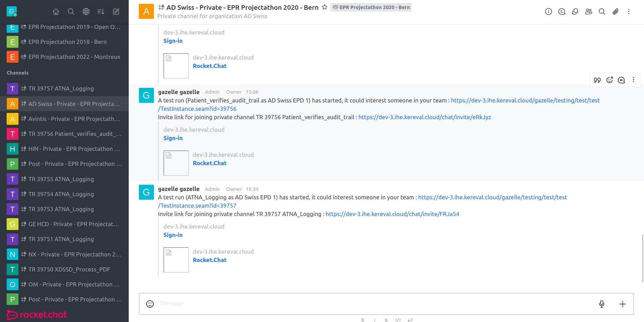Toggle favorite star for AD Swiss channel

click(x=324, y=7)
